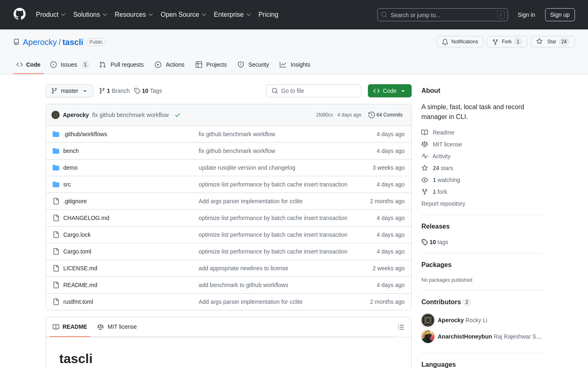
Task: View the 64 Commits history
Action: [385, 115]
